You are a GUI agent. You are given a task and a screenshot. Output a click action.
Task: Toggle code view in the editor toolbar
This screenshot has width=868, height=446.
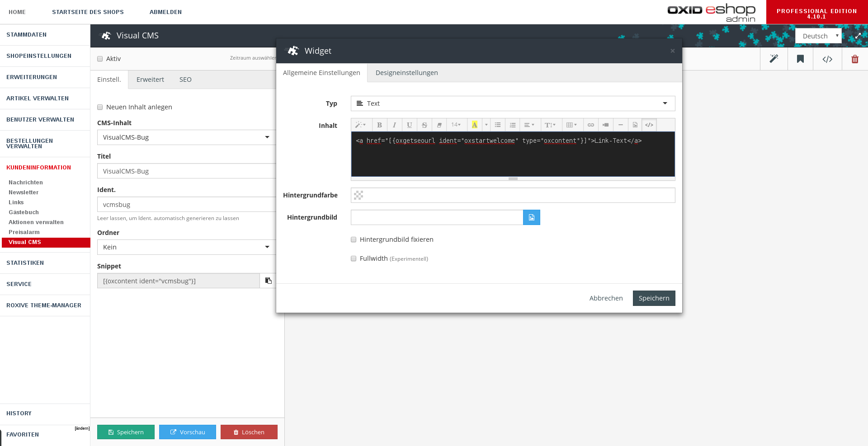[x=649, y=125]
